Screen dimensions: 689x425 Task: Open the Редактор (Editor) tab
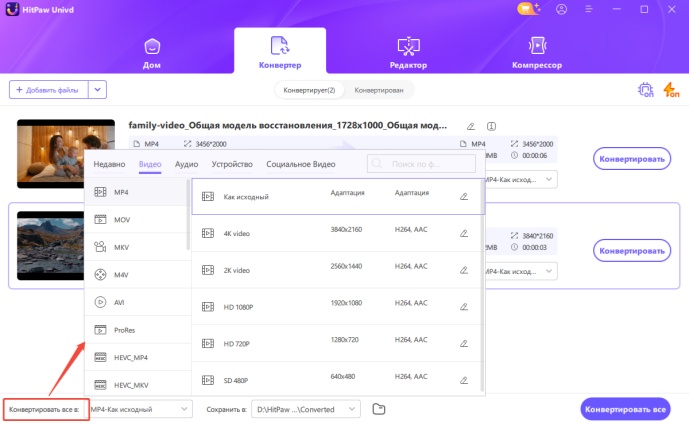(x=408, y=52)
